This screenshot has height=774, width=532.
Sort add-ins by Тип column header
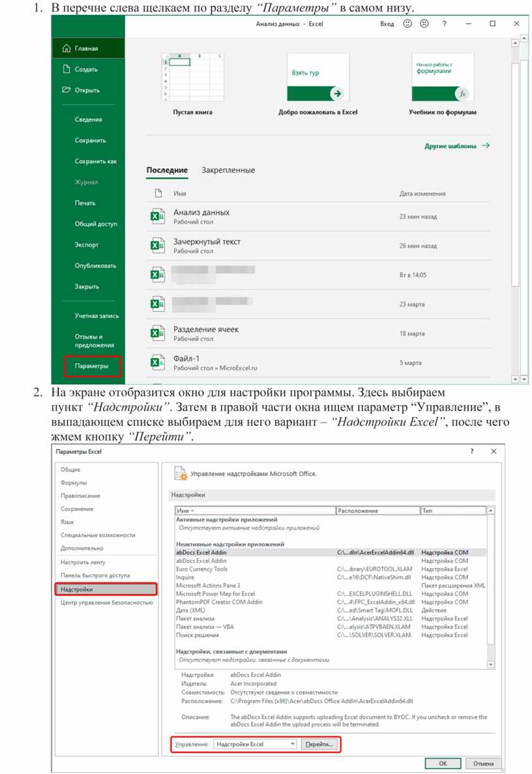tap(453, 511)
